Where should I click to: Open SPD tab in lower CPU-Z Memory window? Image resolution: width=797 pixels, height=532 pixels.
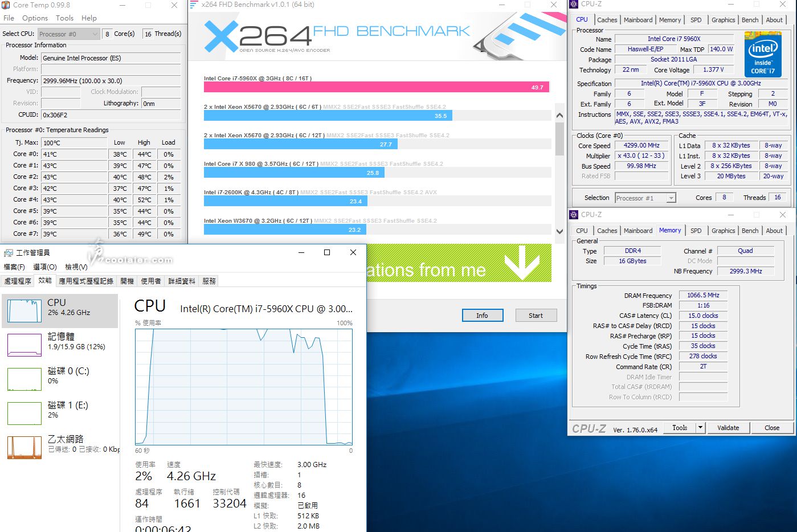(696, 231)
